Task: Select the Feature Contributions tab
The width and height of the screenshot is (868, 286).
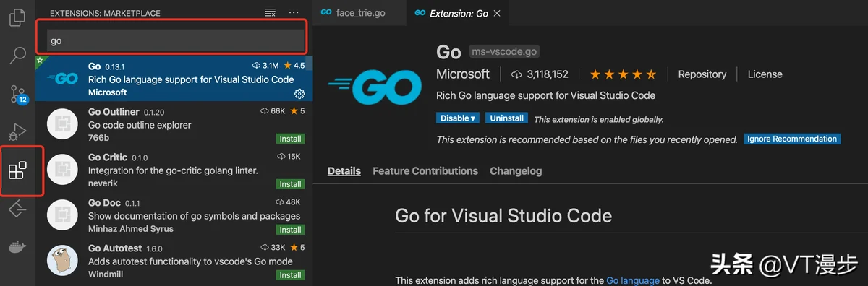Action: (x=425, y=171)
